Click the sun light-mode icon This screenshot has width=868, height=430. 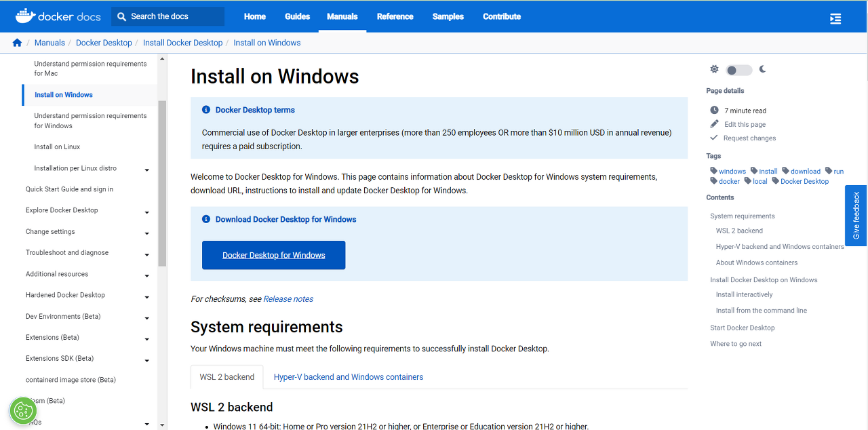point(714,69)
